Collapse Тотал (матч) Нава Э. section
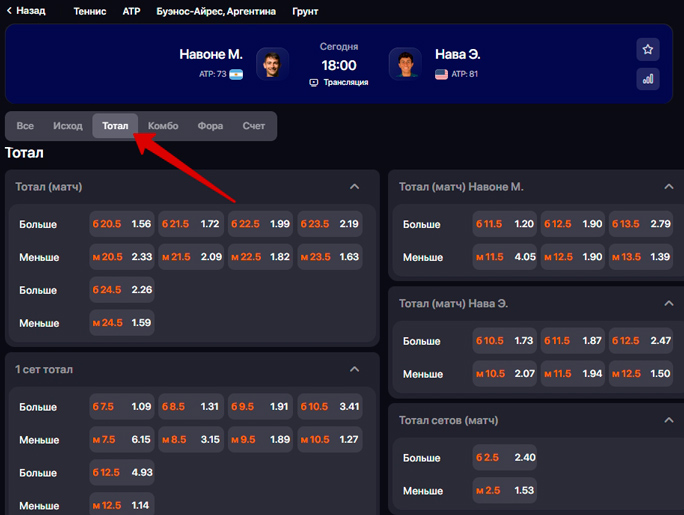This screenshot has width=684, height=515. pyautogui.click(x=669, y=304)
